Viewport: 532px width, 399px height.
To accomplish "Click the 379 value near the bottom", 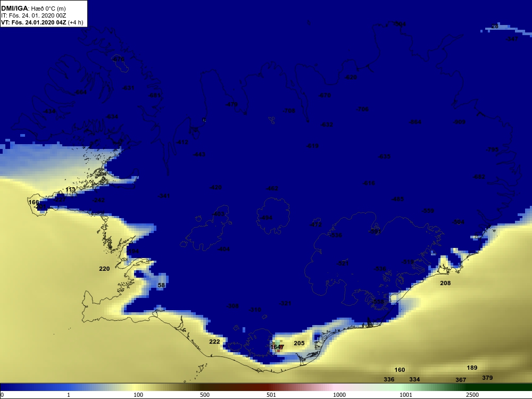I will [487, 378].
